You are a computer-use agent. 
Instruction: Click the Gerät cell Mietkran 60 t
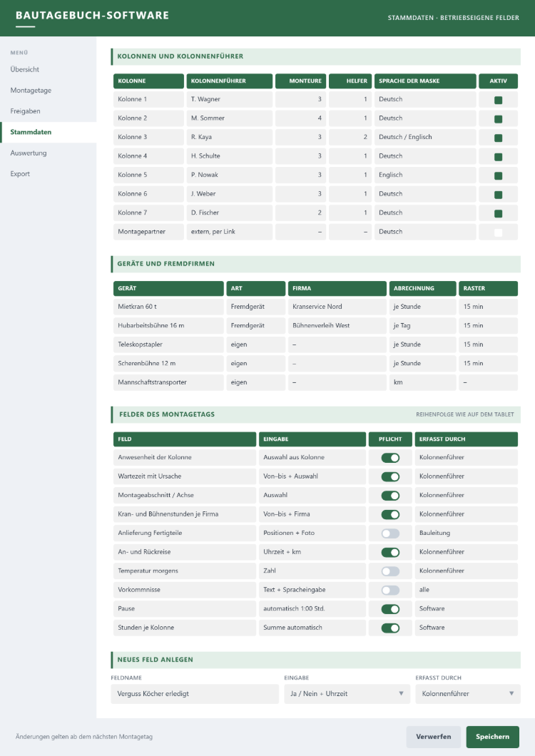(x=168, y=307)
